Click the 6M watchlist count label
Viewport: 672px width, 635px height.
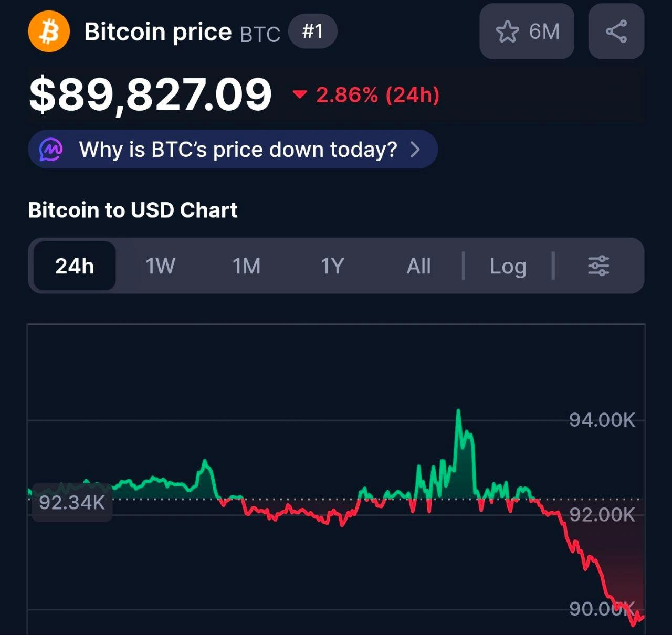coord(544,32)
